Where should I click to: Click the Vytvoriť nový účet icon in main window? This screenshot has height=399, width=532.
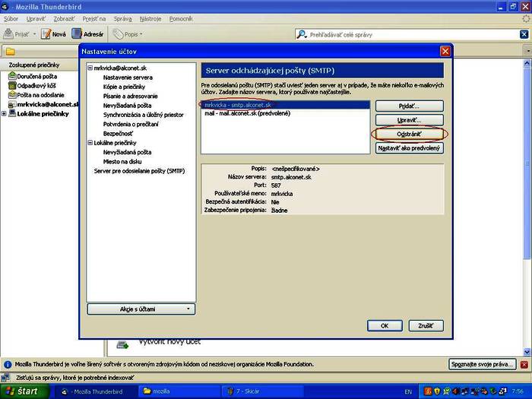pyautogui.click(x=122, y=345)
